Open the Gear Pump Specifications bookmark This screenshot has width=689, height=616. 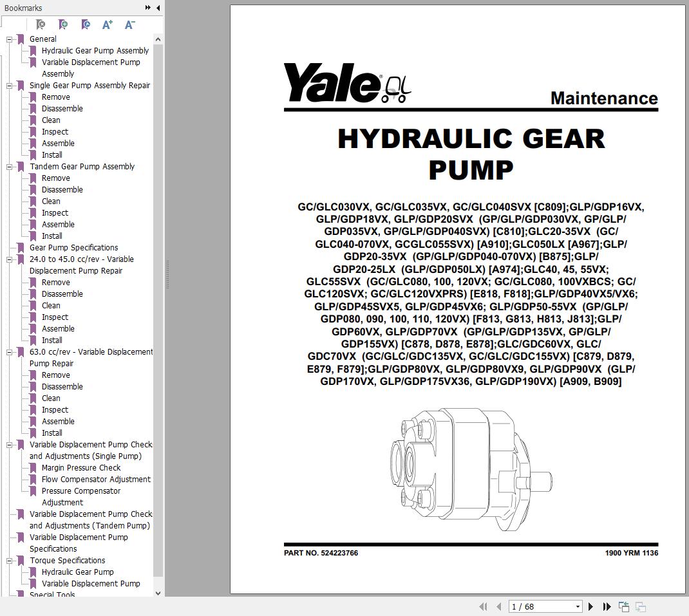(73, 247)
